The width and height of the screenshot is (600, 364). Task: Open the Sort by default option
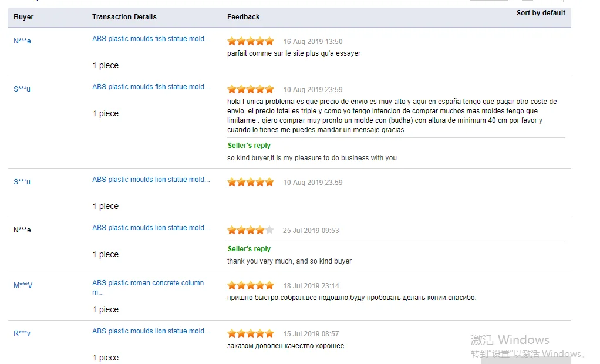click(x=541, y=13)
